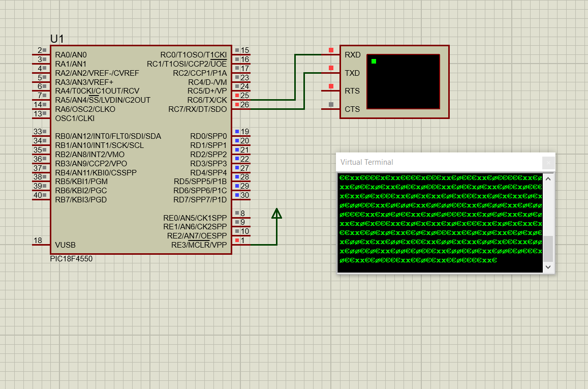Click the RD0/SPP0 pin label
This screenshot has width=588, height=389.
click(x=208, y=136)
